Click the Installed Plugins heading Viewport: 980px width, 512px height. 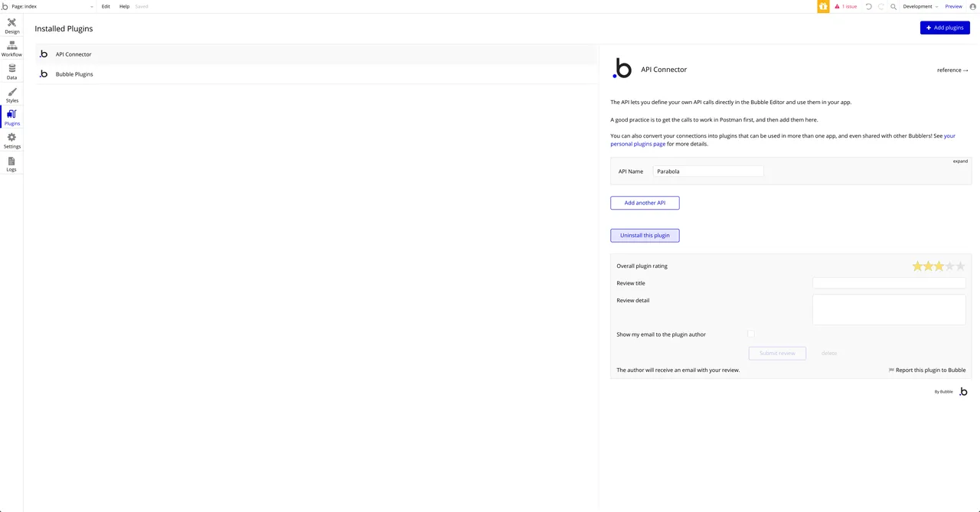coord(64,28)
